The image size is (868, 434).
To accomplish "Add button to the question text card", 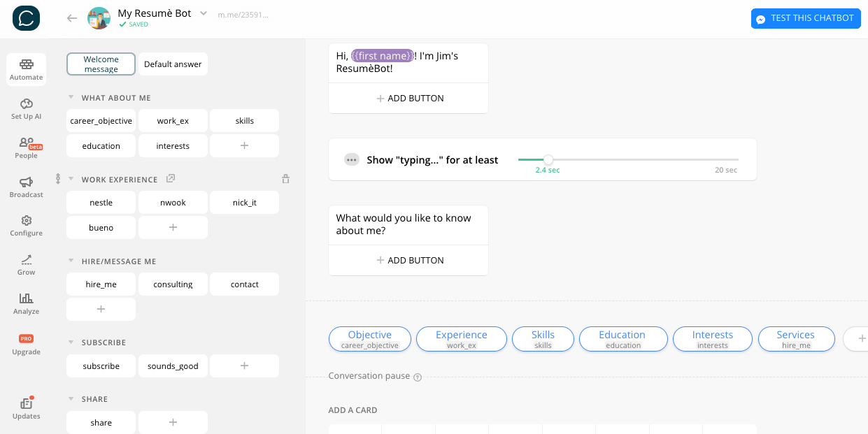I will (x=408, y=260).
